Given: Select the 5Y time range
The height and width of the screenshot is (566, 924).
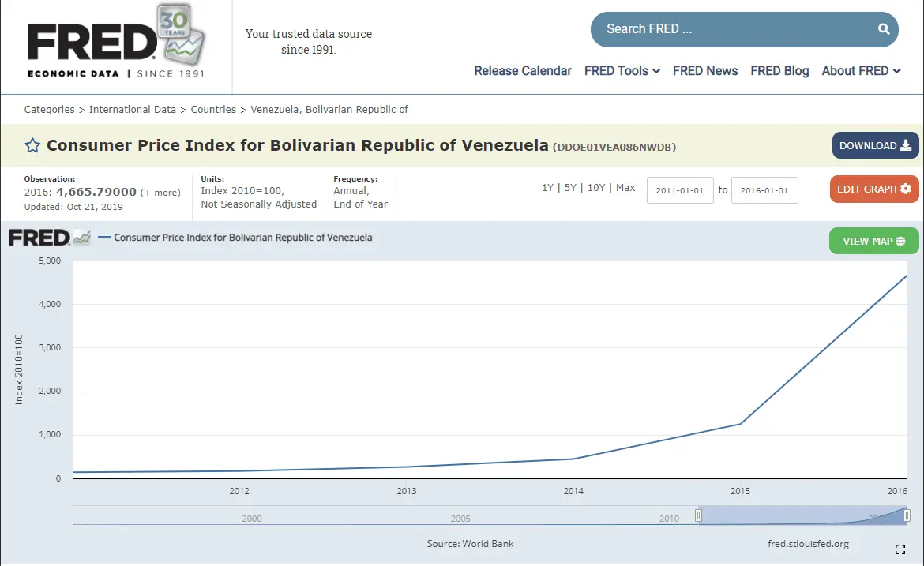Looking at the screenshot, I should click(571, 188).
